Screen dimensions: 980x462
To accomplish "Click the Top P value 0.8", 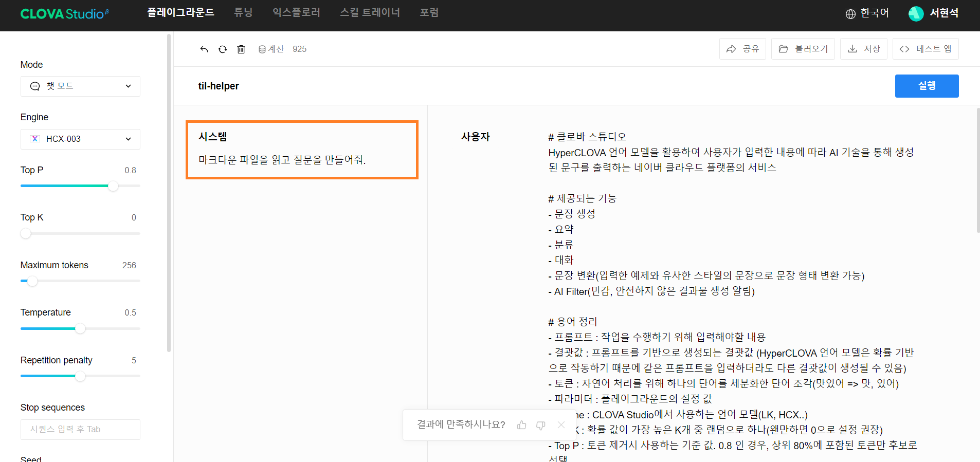I will [130, 170].
